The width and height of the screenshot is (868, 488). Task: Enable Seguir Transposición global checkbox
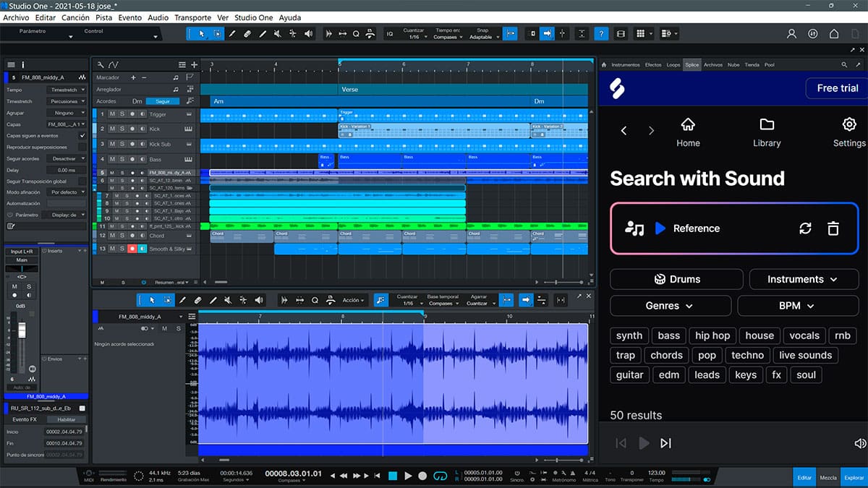pyautogui.click(x=82, y=181)
